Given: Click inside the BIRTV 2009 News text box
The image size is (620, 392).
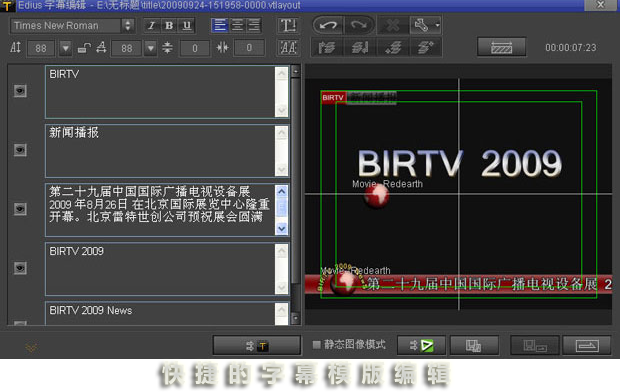Looking at the screenshot, I should point(160,314).
